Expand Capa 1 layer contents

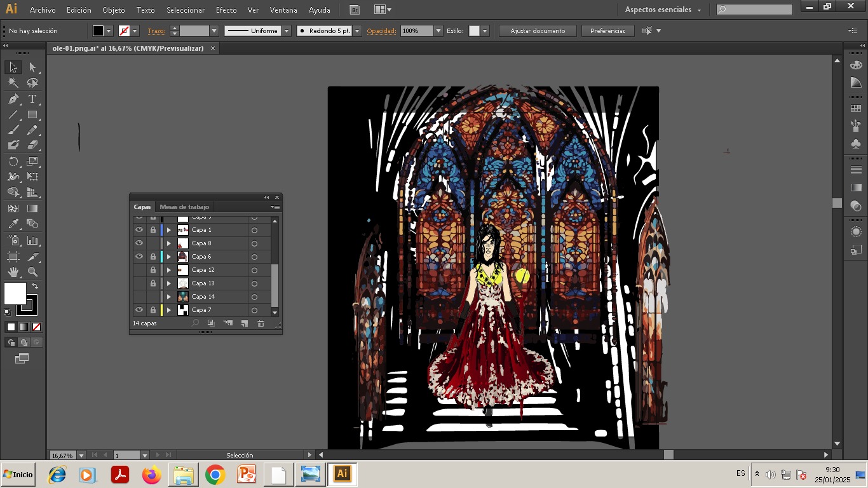[x=169, y=230]
